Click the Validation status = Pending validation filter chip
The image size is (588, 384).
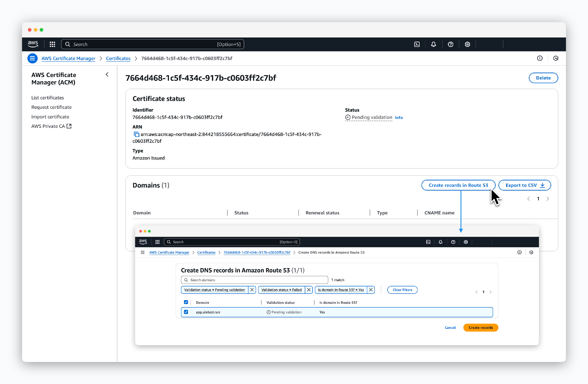pyautogui.click(x=214, y=290)
